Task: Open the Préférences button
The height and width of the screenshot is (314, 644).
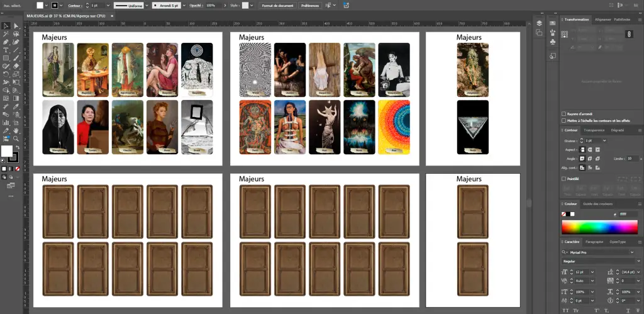Action: point(309,5)
